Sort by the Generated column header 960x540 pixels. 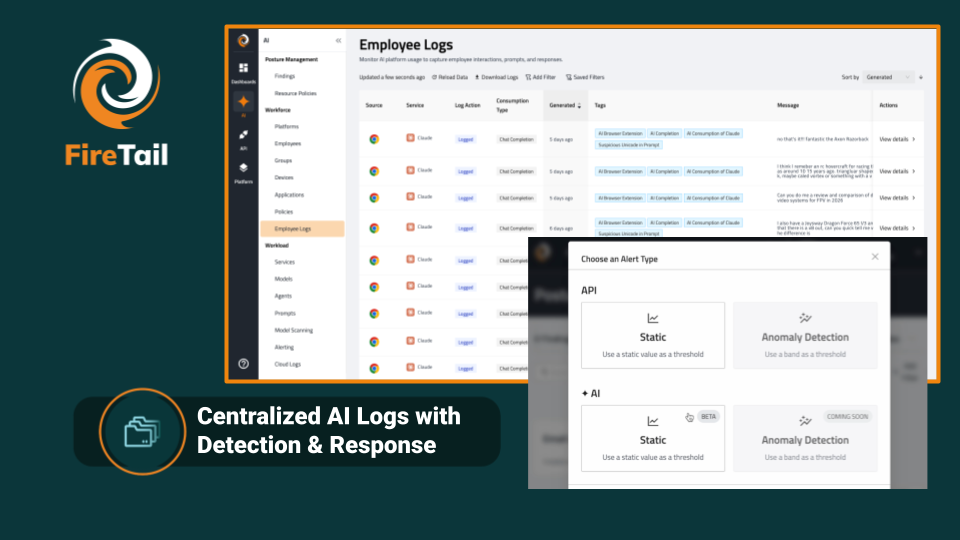coord(565,105)
